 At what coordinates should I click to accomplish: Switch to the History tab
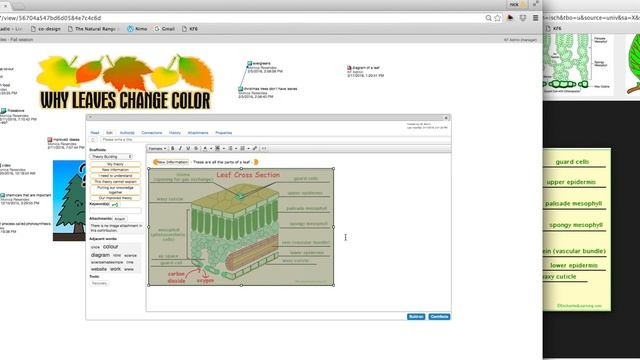175,133
